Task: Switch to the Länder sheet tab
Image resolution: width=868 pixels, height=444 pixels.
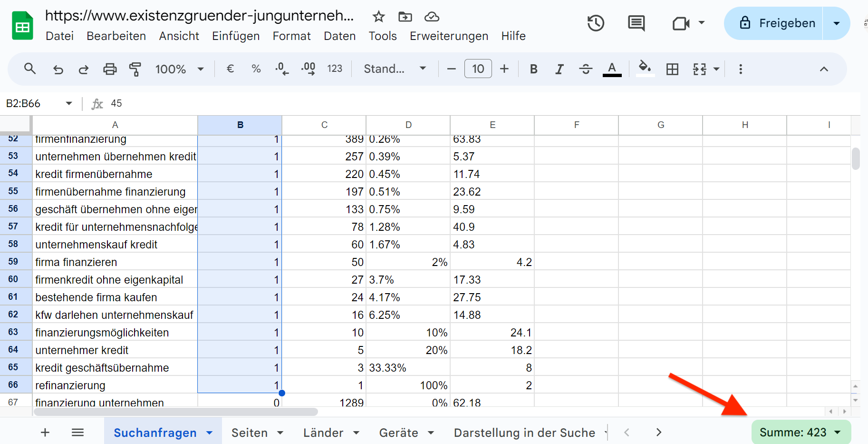Action: (x=323, y=433)
